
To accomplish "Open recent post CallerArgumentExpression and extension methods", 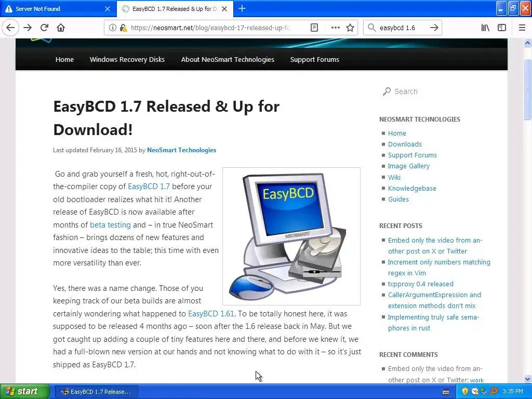I will 435,300.
